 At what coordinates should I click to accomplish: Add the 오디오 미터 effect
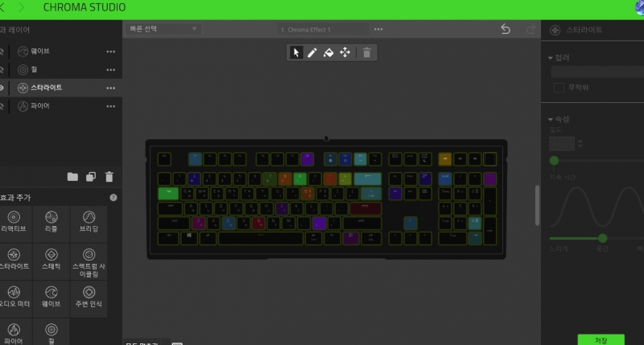tap(14, 297)
